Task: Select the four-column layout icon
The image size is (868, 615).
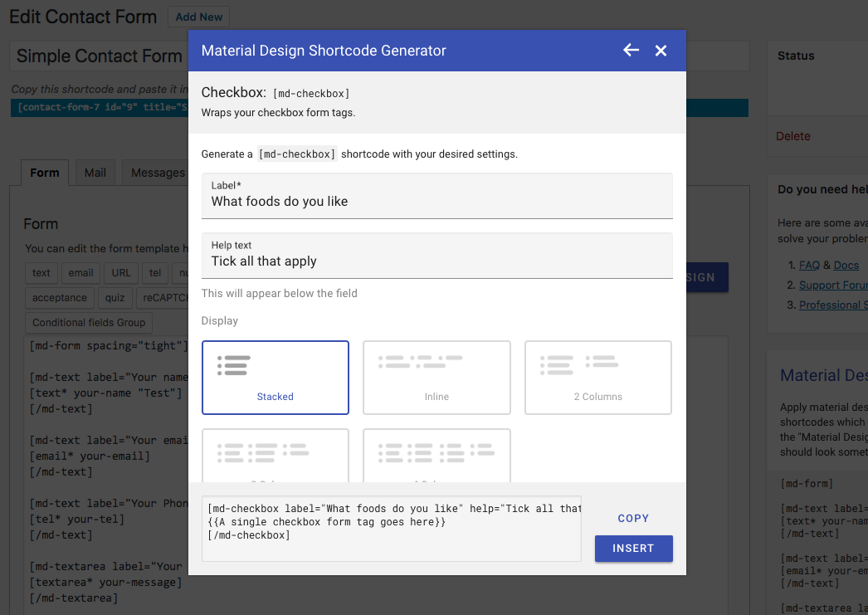Action: point(436,455)
